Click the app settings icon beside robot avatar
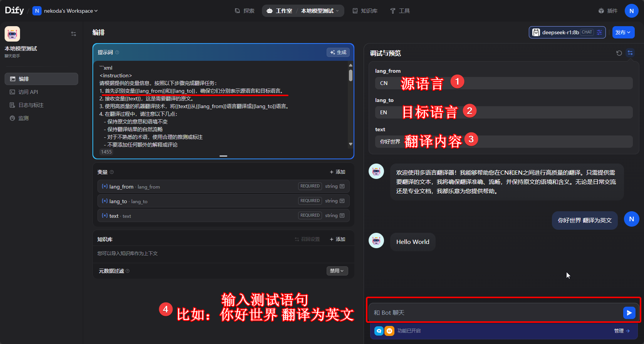Screen dimensions: 644x344 (x=74, y=34)
